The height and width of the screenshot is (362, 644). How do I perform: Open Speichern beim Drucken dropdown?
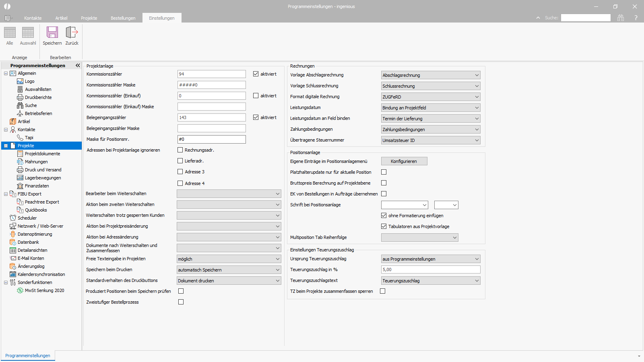(229, 270)
